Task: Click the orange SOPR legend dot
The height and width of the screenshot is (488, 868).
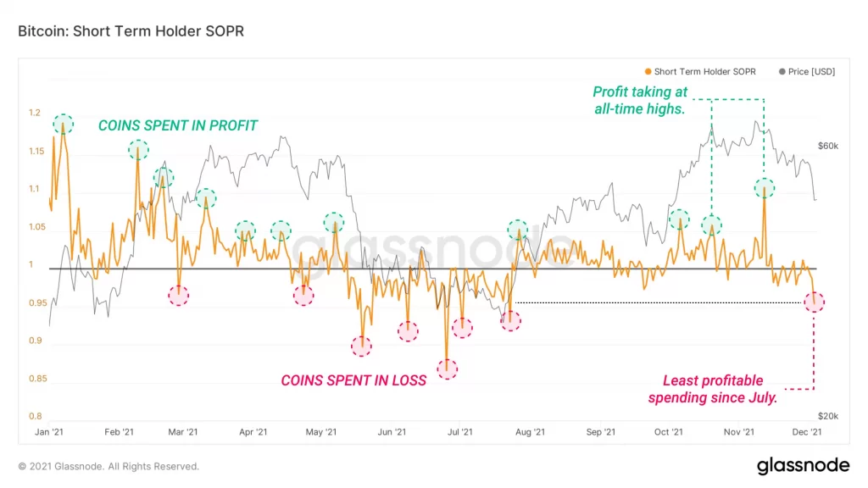Action: [648, 71]
